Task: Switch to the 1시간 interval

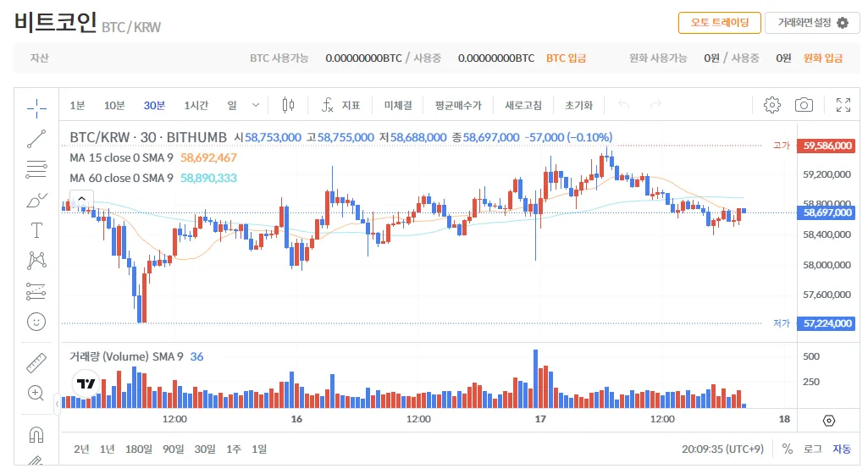Action: [196, 105]
